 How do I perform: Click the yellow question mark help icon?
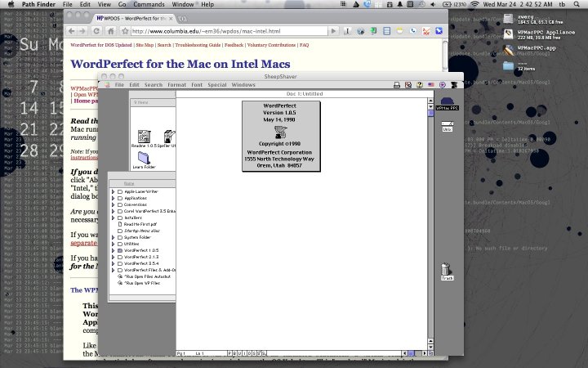coord(420,85)
